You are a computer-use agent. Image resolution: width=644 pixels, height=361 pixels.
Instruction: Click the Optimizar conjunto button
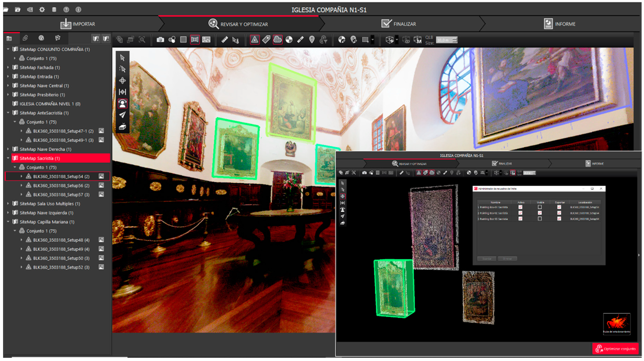[615, 349]
